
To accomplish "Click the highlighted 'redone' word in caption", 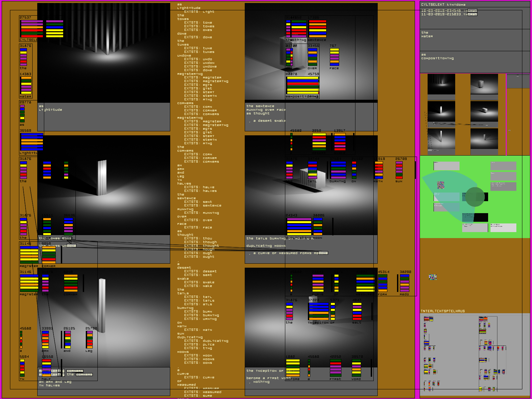I will 321,253.
